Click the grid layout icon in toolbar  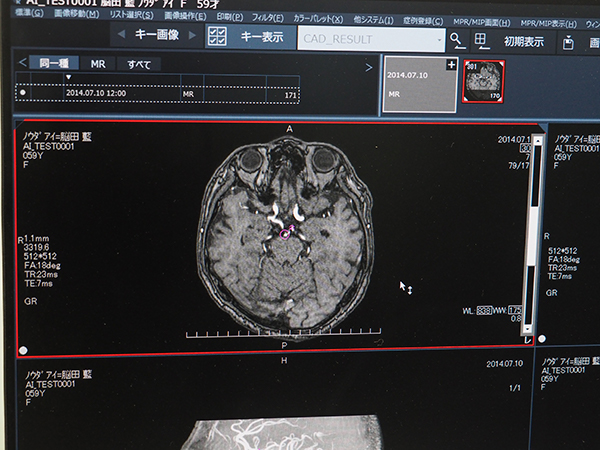tap(481, 40)
